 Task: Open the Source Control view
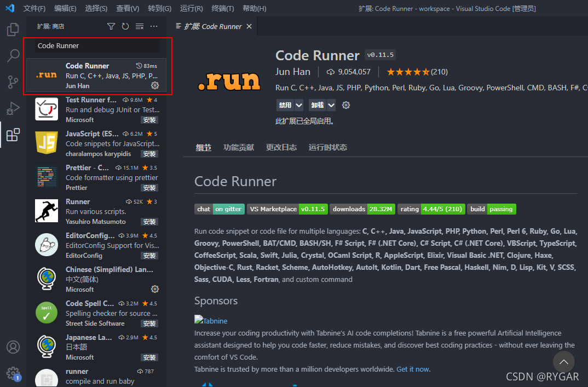tap(13, 82)
